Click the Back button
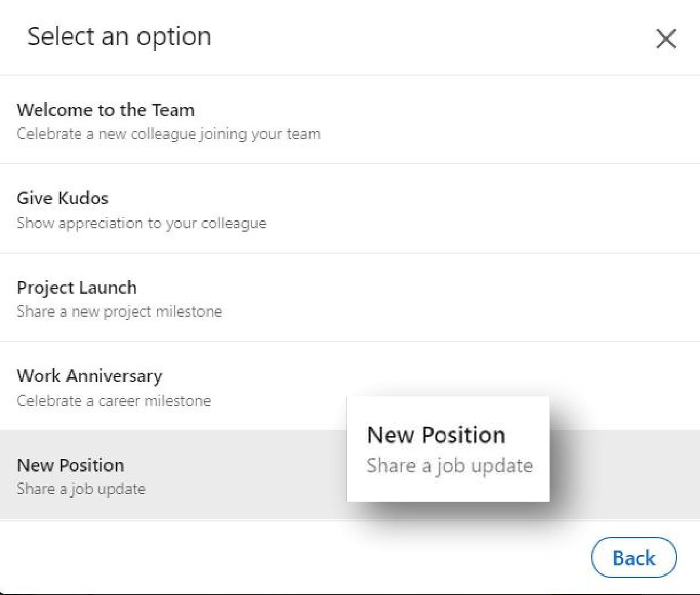Screen dimensions: 700x595 633,557
